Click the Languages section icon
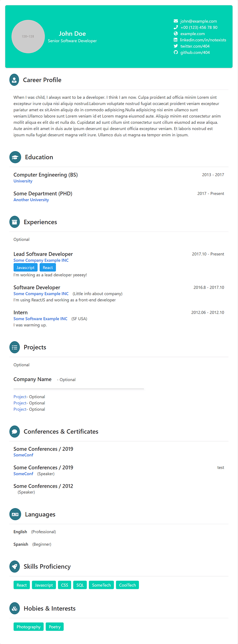The height and width of the screenshot is (644, 238). [x=15, y=515]
